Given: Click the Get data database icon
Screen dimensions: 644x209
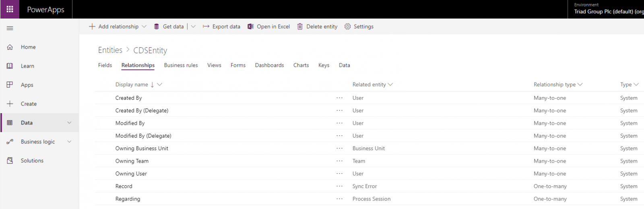Looking at the screenshot, I should pyautogui.click(x=157, y=27).
